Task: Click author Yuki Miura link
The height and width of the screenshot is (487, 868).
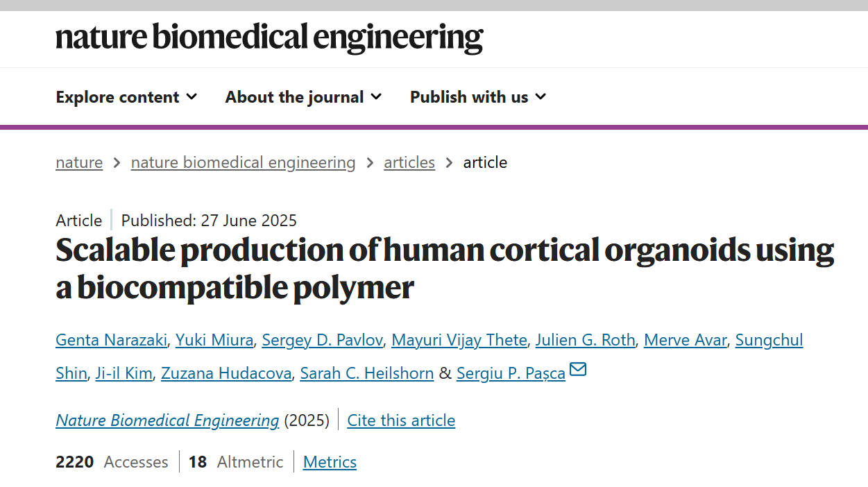Action: tap(214, 340)
